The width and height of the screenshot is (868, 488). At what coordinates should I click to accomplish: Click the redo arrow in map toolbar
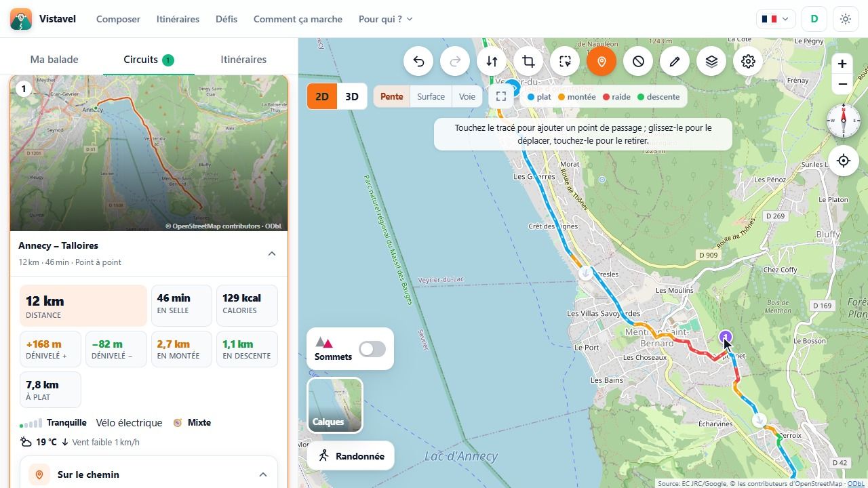click(455, 62)
